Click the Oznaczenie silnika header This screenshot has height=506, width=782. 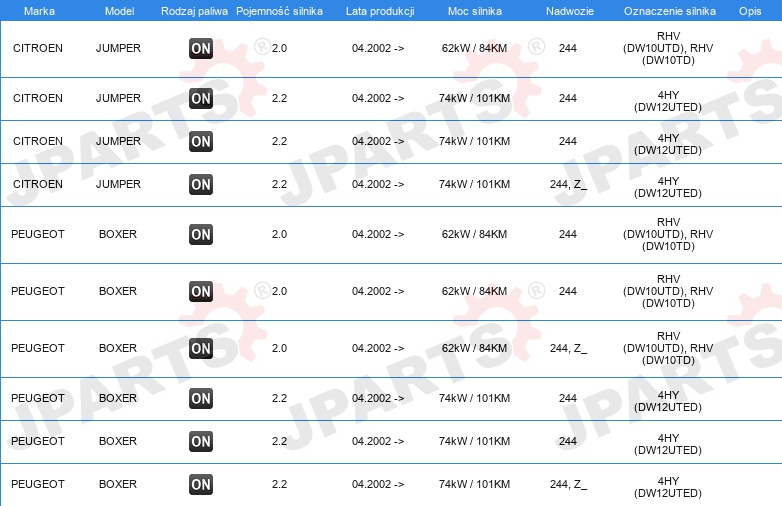[x=670, y=11]
